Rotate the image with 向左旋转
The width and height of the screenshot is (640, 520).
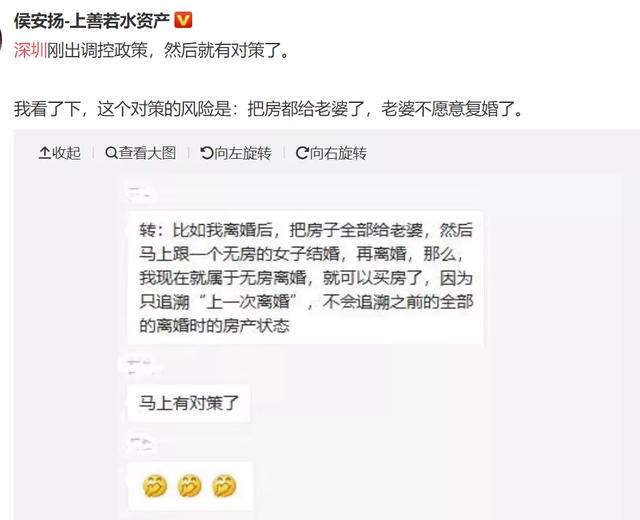click(x=236, y=153)
